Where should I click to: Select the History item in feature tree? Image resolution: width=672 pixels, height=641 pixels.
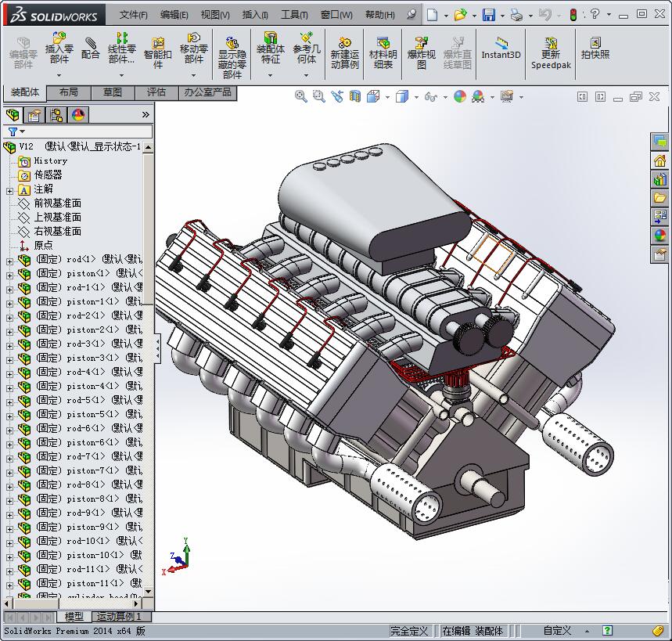50,160
